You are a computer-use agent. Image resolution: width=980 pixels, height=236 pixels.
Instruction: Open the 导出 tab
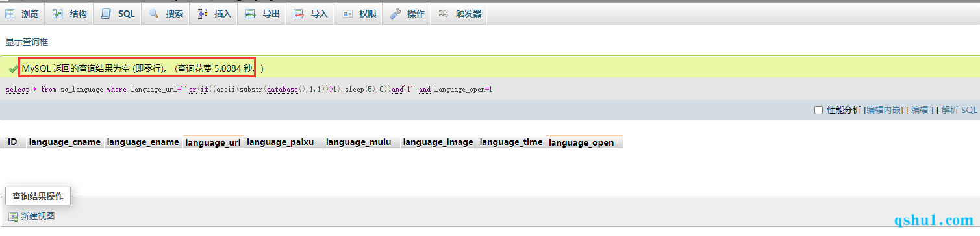(262, 14)
